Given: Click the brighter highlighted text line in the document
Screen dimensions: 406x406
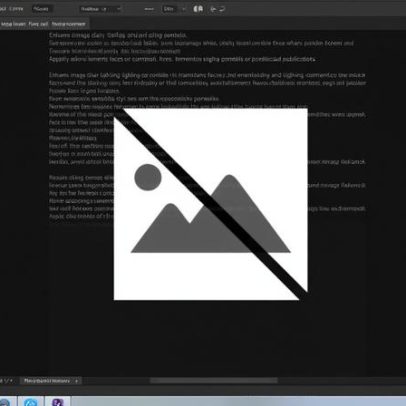Looking at the screenshot, I should 182,59.
